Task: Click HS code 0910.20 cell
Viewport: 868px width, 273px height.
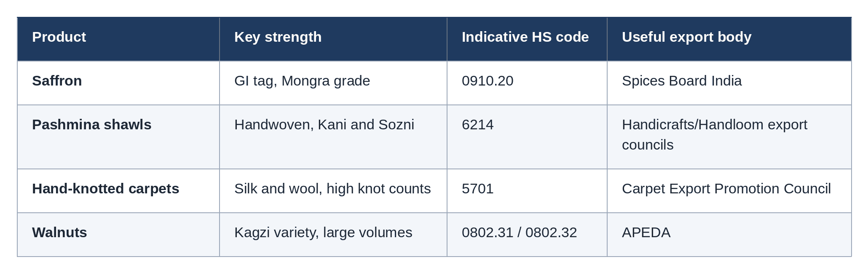Action: coord(527,83)
